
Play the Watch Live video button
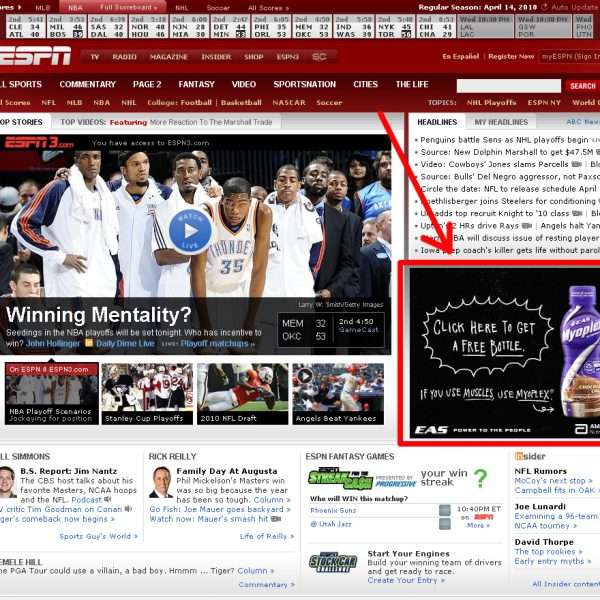(190, 231)
